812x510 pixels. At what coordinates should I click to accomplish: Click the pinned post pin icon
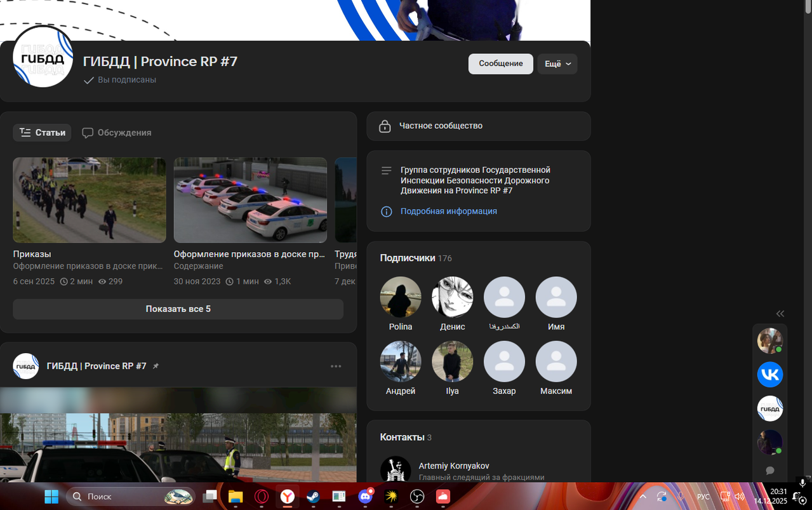[156, 366]
